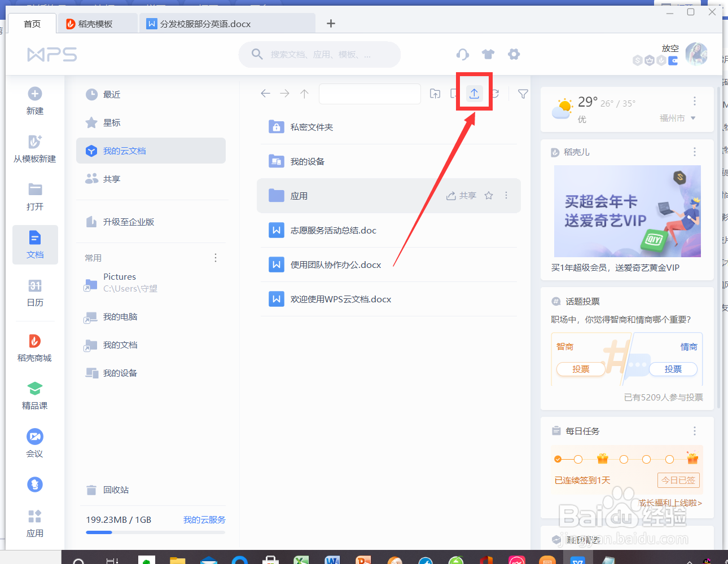The height and width of the screenshot is (564, 728).
Task: Select 日历 in the left sidebar
Action: pos(34,294)
